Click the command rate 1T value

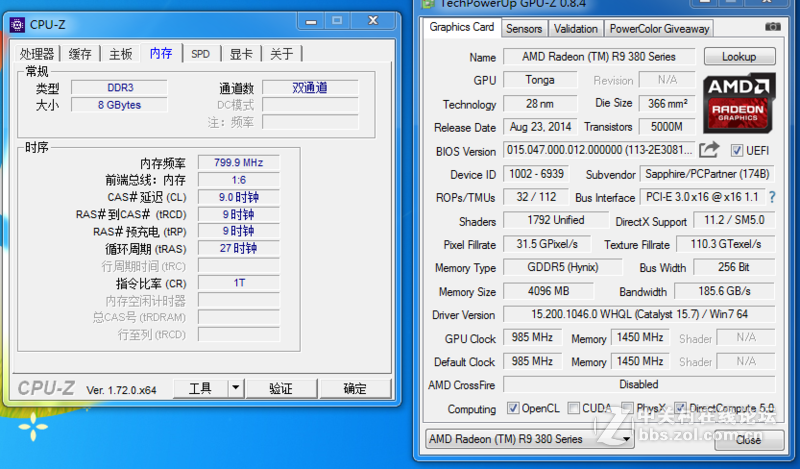pos(239,283)
